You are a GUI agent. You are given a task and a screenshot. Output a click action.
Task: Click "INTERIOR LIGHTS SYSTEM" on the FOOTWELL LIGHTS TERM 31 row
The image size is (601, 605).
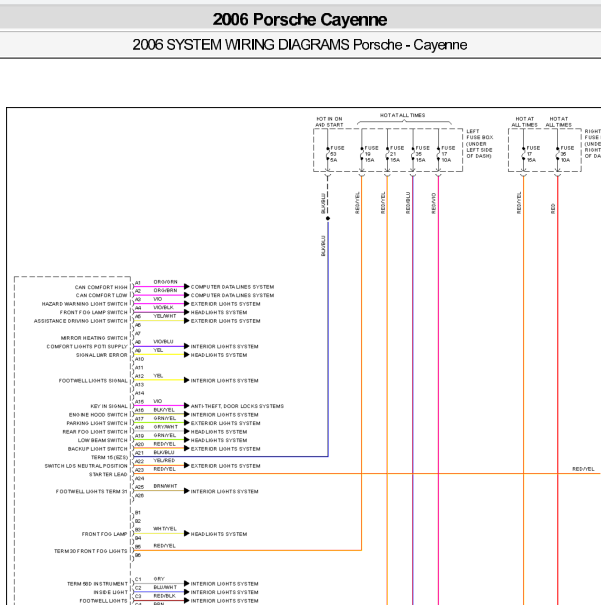(x=225, y=492)
